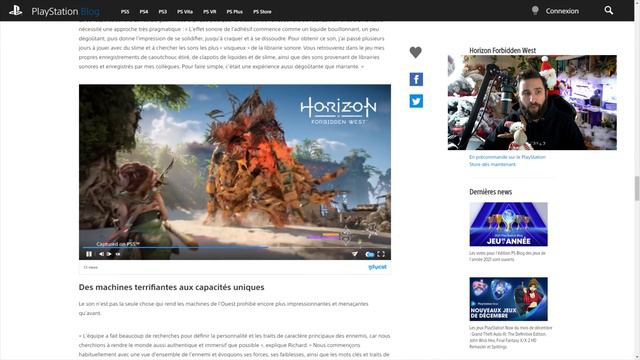
Task: Open the PS5 menu item
Action: (125, 12)
